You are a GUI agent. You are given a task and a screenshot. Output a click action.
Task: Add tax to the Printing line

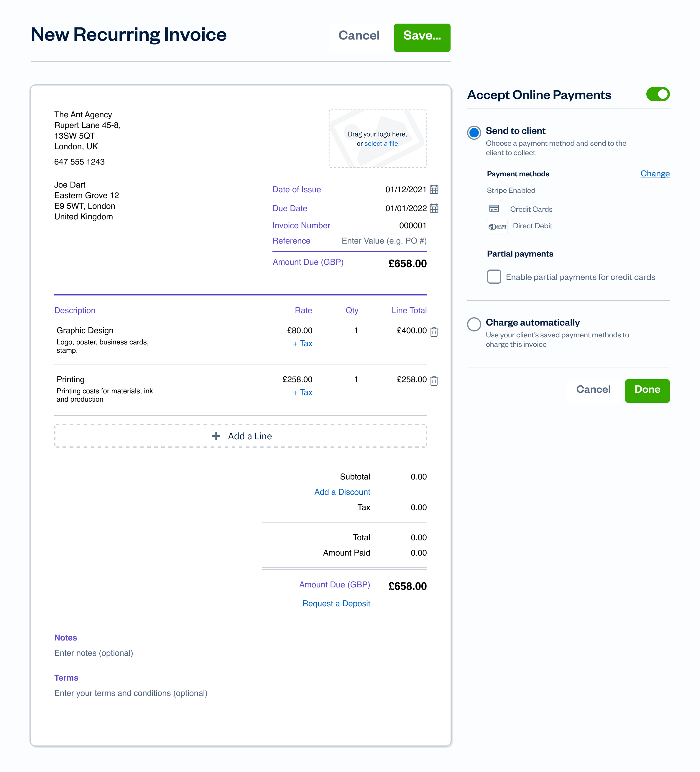point(302,392)
